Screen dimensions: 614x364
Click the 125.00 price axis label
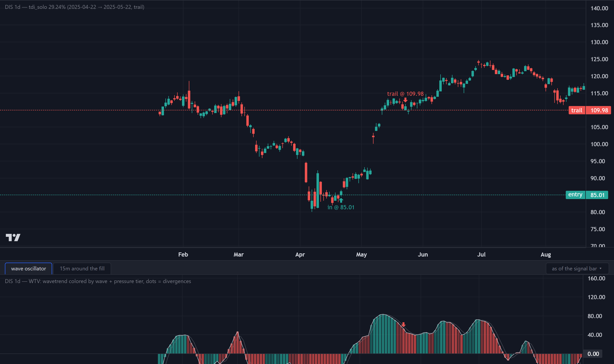[x=599, y=59]
